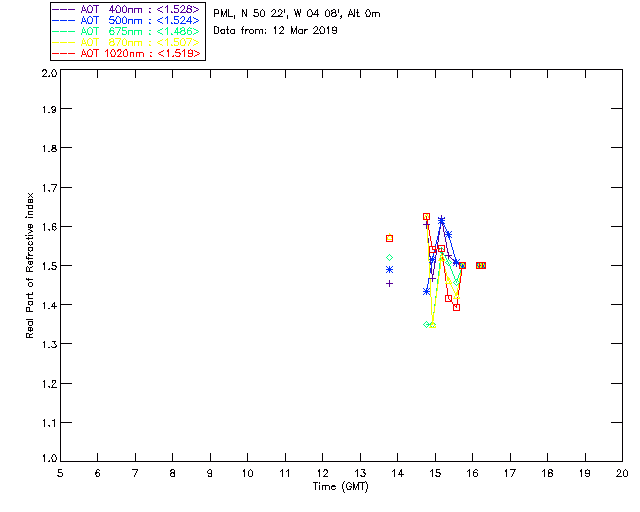Click the 11 label on the time axis
Screen dimensions: 640x512
(x=285, y=473)
